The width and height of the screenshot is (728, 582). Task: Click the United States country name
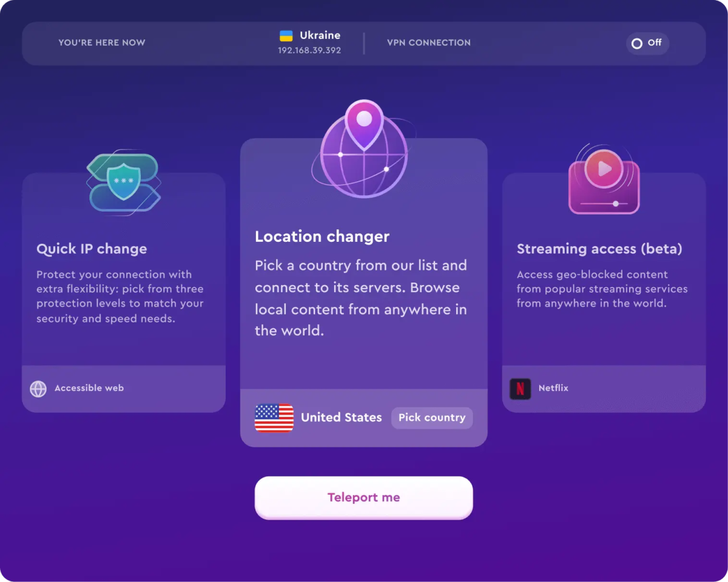(342, 417)
